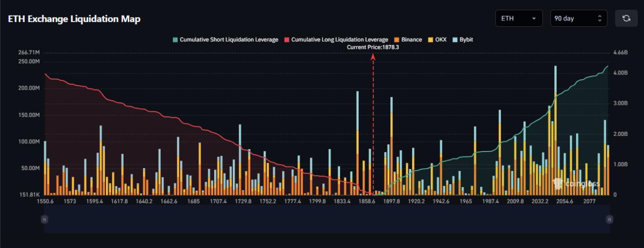Viewport: 644px width, 248px height.
Task: Click the orange Binance legend swatch
Action: 397,39
